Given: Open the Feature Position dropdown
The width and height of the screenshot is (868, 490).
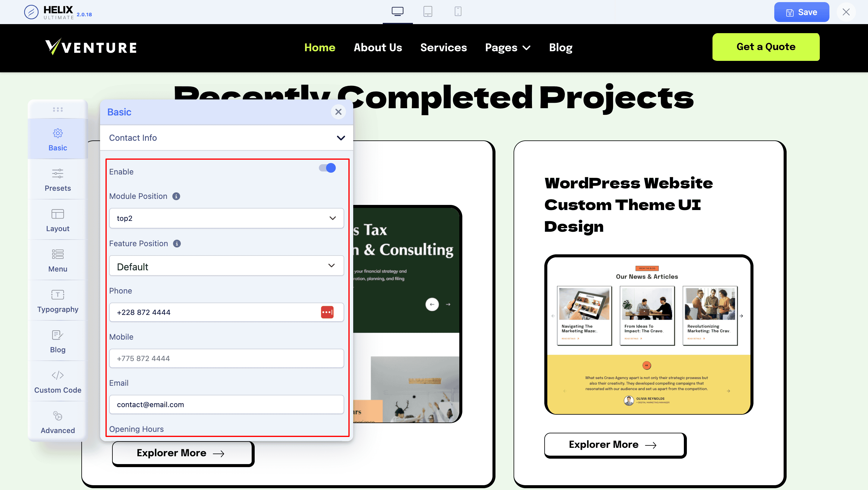Looking at the screenshot, I should pyautogui.click(x=227, y=266).
